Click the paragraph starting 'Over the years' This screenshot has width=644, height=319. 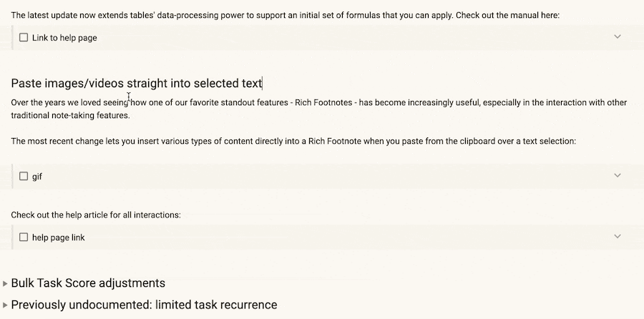click(x=318, y=109)
